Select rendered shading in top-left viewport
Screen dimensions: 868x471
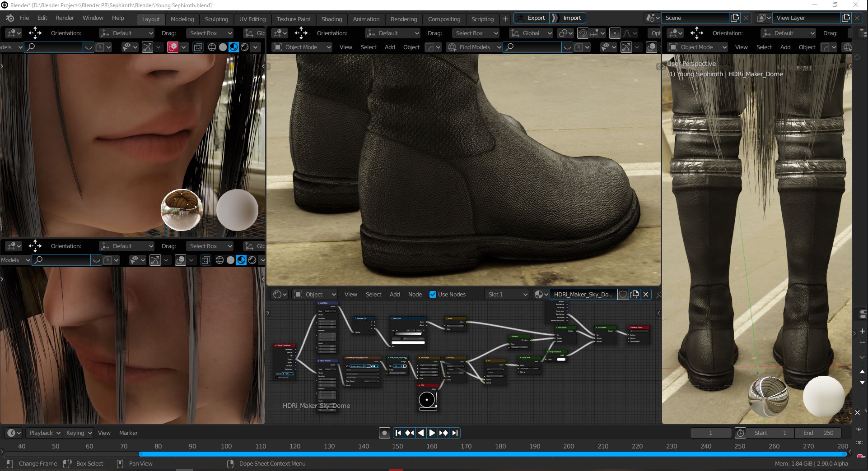click(x=244, y=47)
